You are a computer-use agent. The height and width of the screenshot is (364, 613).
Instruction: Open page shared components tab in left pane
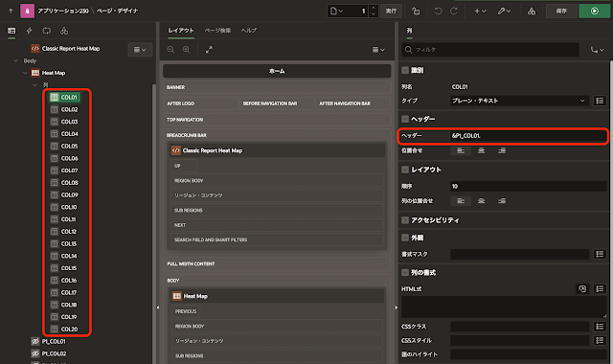[x=64, y=31]
